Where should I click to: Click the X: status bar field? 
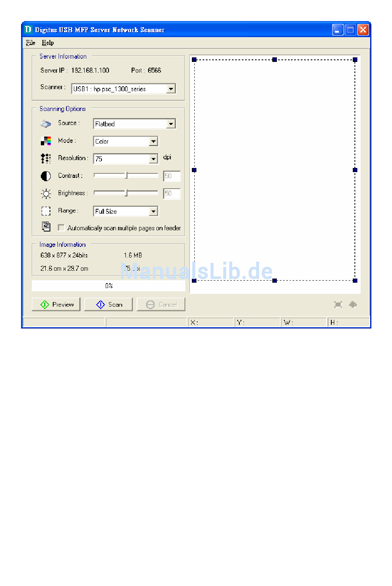211,322
